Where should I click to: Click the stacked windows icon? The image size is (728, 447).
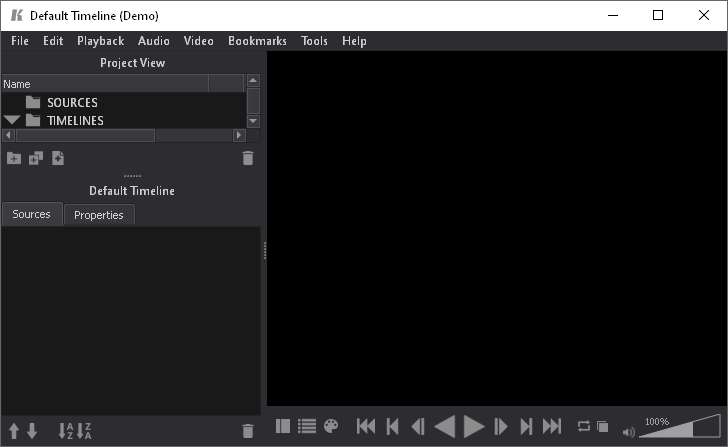[603, 426]
